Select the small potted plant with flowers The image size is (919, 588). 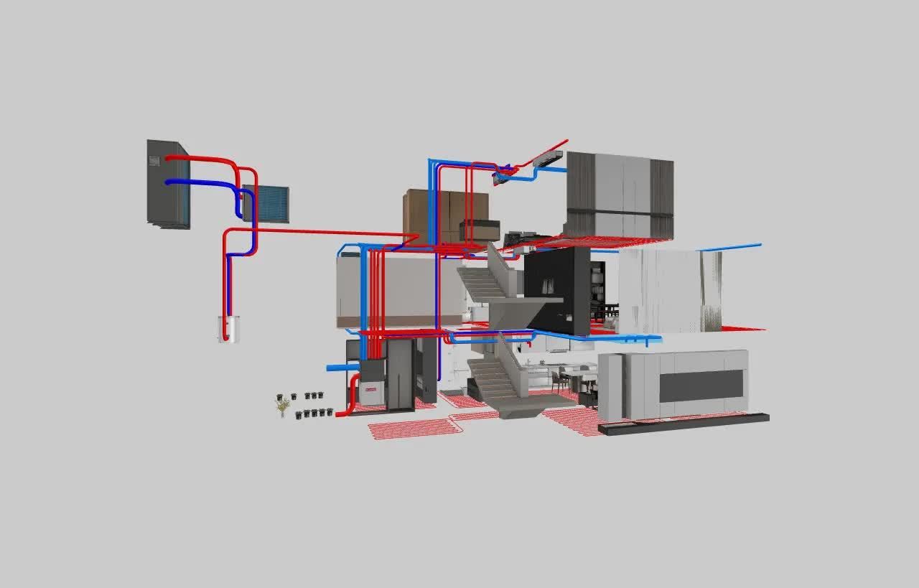tap(283, 407)
